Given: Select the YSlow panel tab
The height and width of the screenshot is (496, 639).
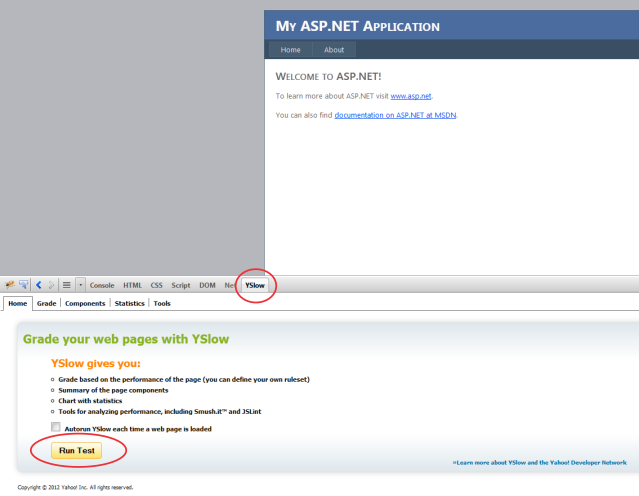Looking at the screenshot, I should pos(255,285).
